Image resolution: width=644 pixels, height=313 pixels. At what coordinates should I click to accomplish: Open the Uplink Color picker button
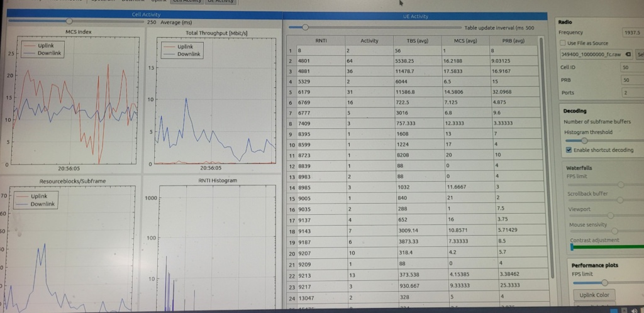coord(594,295)
